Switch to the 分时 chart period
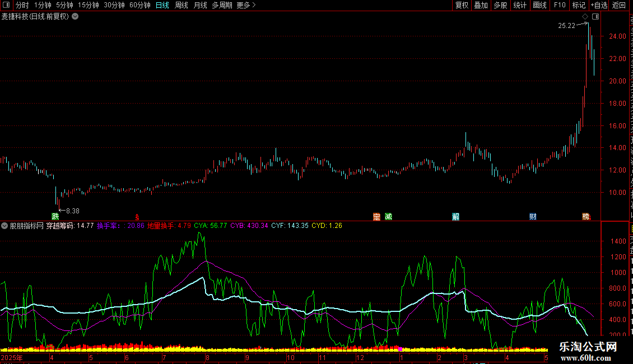 (22, 5)
